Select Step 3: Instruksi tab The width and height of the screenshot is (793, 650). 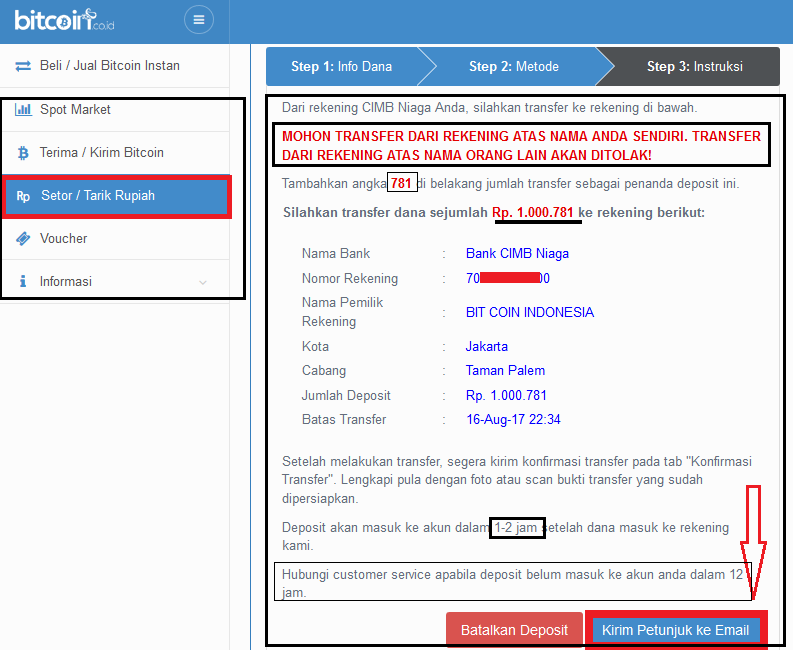695,66
